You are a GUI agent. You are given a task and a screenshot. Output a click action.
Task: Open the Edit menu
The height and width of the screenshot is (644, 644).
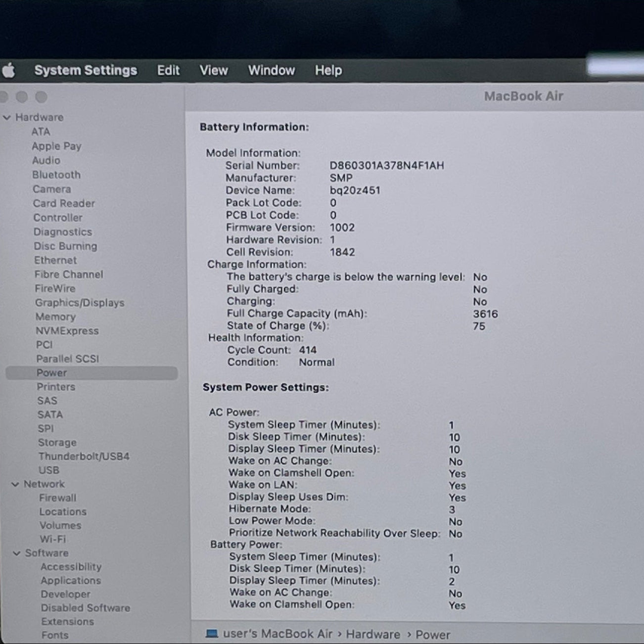[168, 70]
